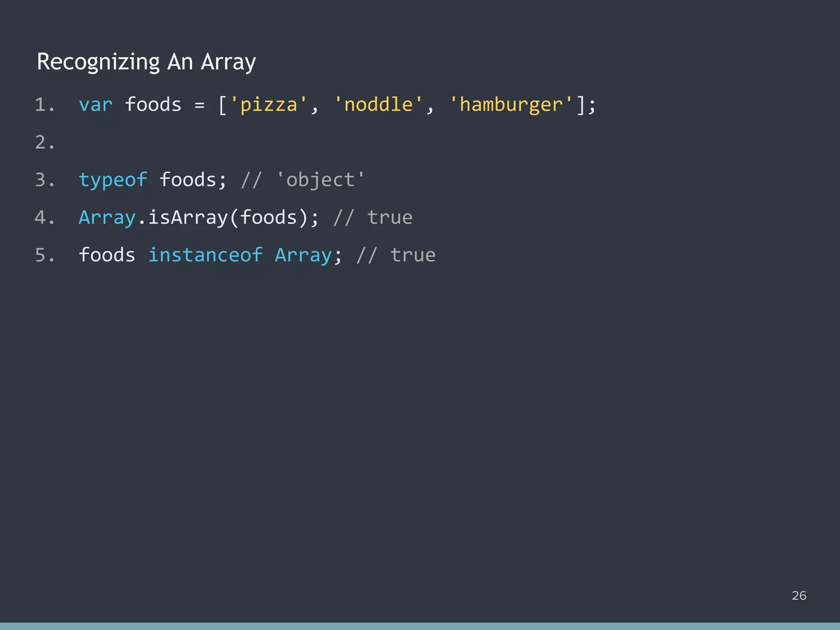
Task: Select the comment 'true' on line 5
Action: [x=413, y=255]
